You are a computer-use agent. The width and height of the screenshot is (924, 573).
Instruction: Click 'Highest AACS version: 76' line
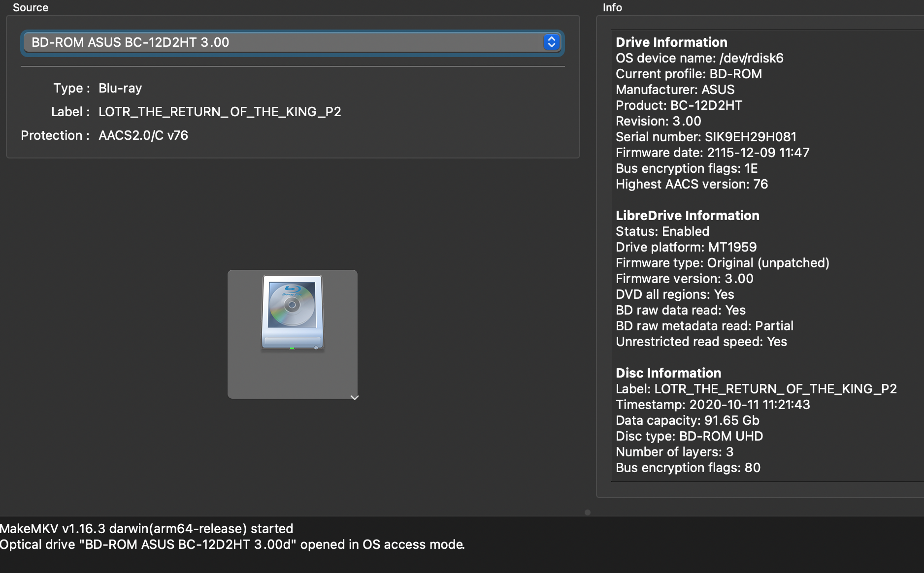pos(692,184)
